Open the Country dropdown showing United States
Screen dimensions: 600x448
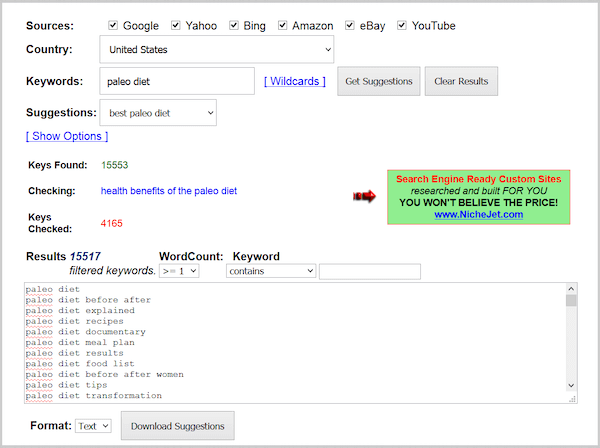pyautogui.click(x=216, y=49)
